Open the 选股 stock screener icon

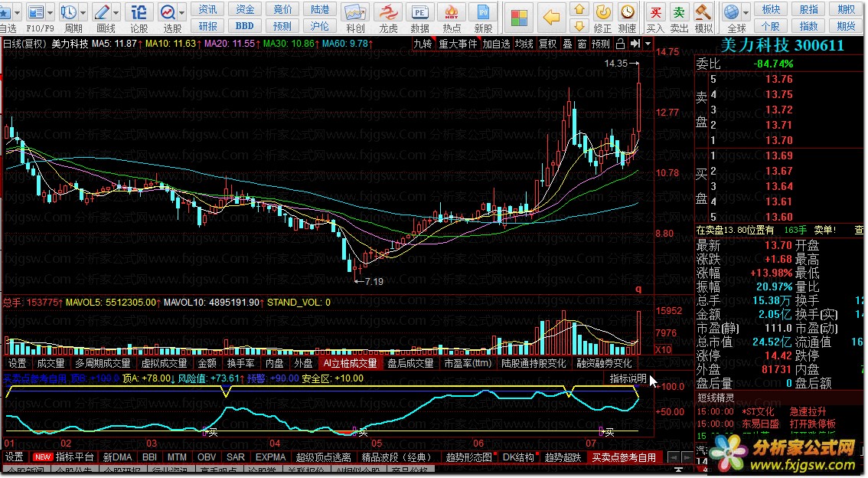click(x=167, y=11)
